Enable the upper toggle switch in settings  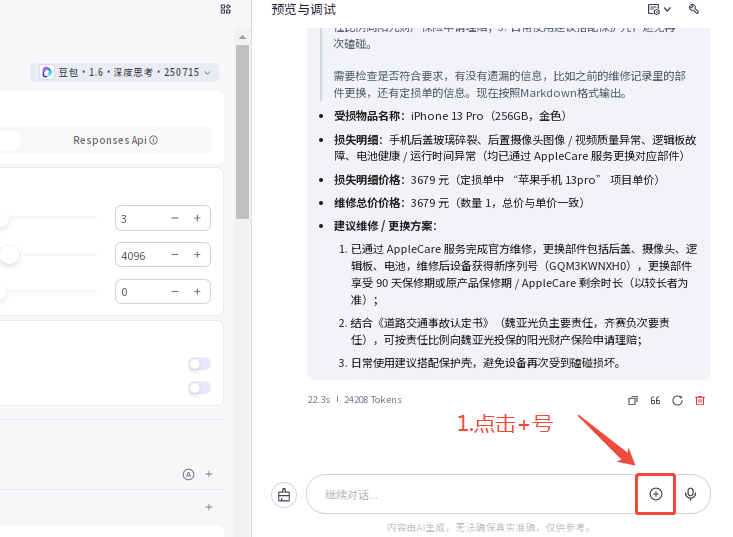(200, 364)
